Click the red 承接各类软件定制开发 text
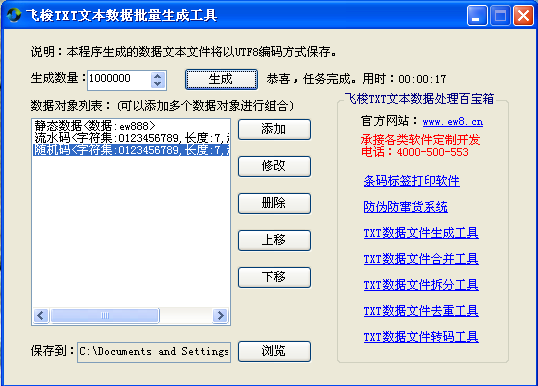538x386 pixels. (x=420, y=140)
